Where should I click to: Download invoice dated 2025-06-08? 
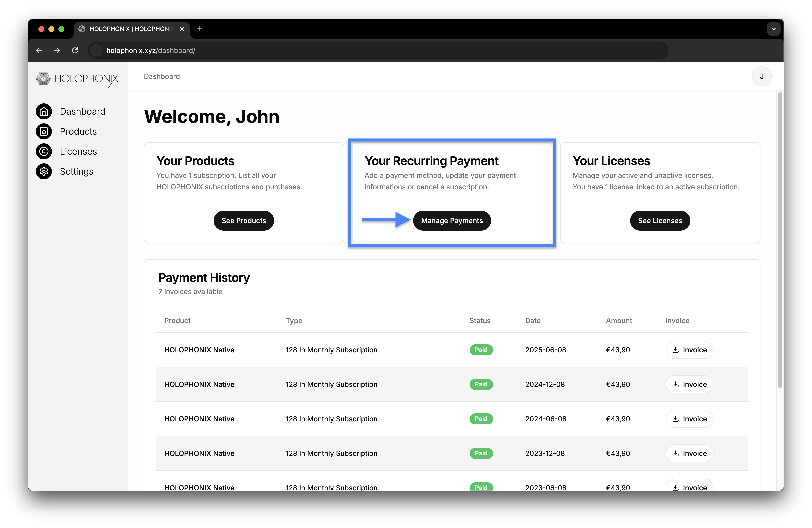(x=689, y=350)
